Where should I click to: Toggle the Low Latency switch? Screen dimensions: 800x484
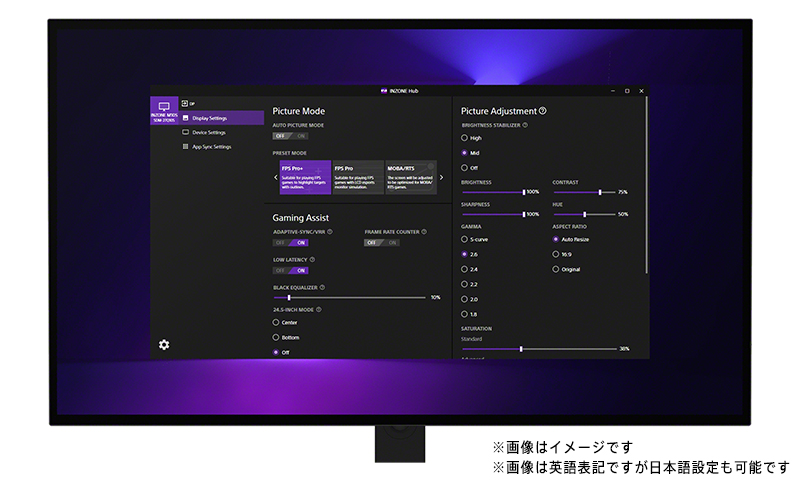pos(290,270)
